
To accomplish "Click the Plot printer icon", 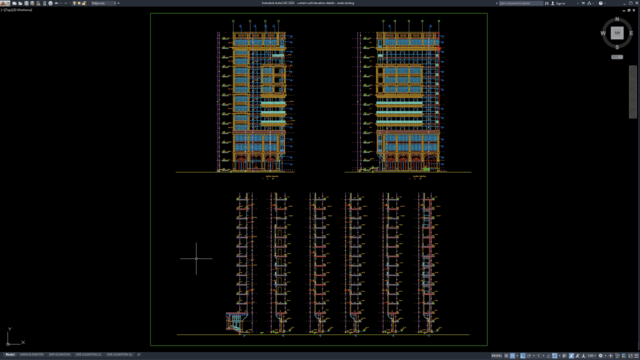I will (x=51, y=3).
